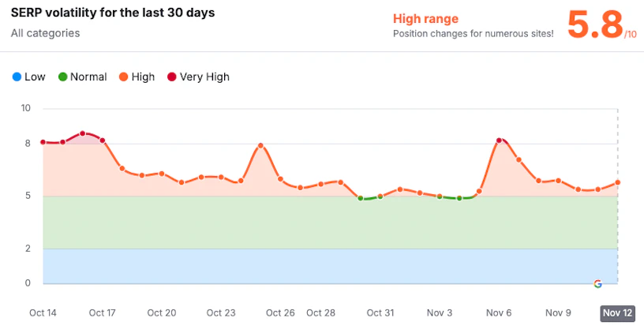Toggle the Very High legend series

pyautogui.click(x=198, y=77)
